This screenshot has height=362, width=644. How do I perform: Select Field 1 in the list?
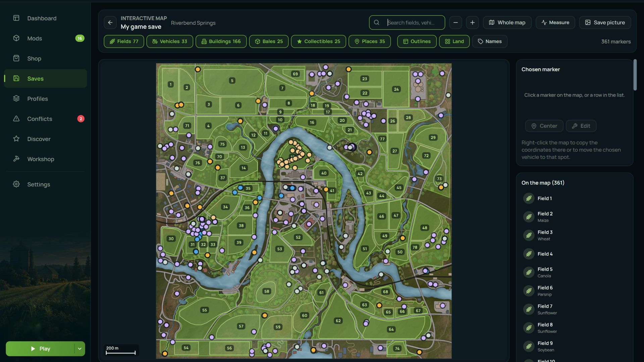[x=574, y=198]
